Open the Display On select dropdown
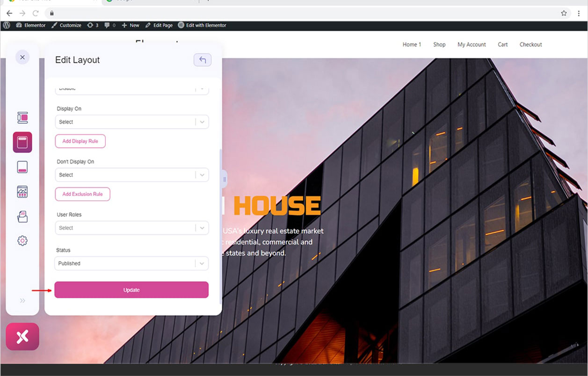The height and width of the screenshot is (376, 588). 131,122
